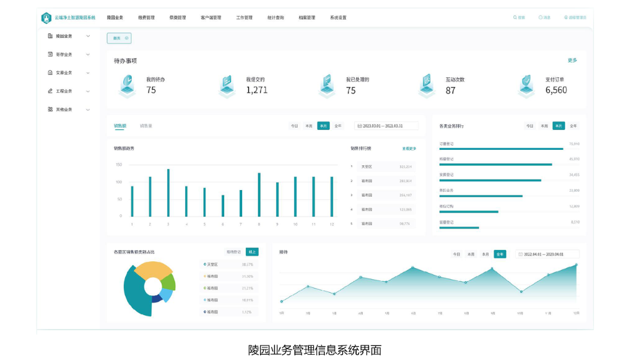634x364 pixels.
Task: Click the 支付订单 shield card icon
Action: [x=526, y=86]
